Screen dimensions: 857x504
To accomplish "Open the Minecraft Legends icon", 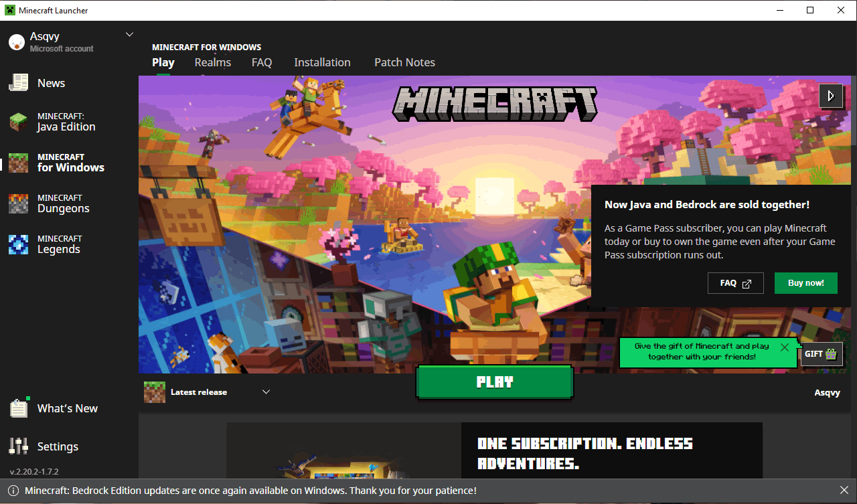I will pos(18,244).
